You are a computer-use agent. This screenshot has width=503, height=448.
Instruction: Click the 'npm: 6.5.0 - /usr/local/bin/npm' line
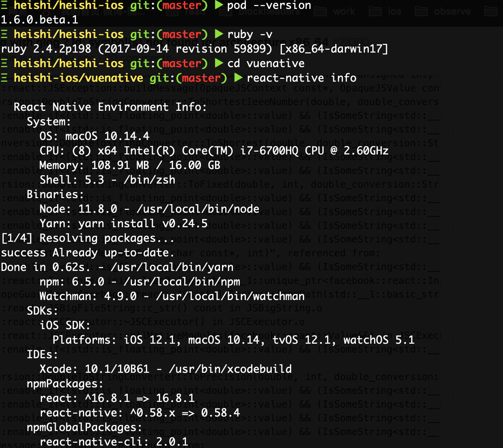[x=140, y=282]
